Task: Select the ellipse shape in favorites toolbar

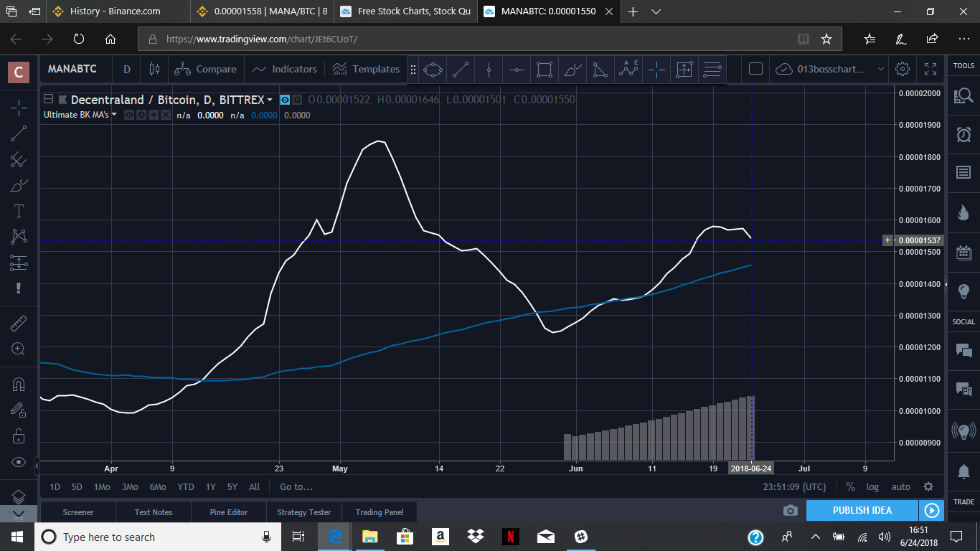Action: pyautogui.click(x=433, y=70)
